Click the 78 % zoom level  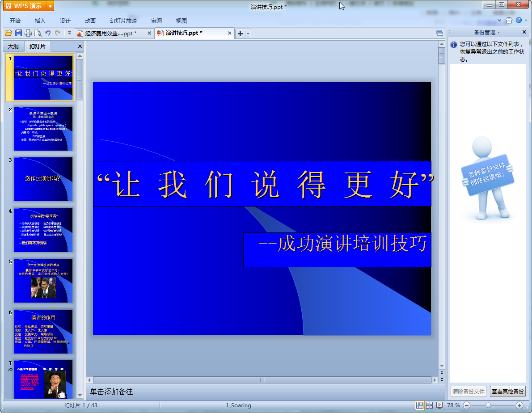click(x=453, y=405)
